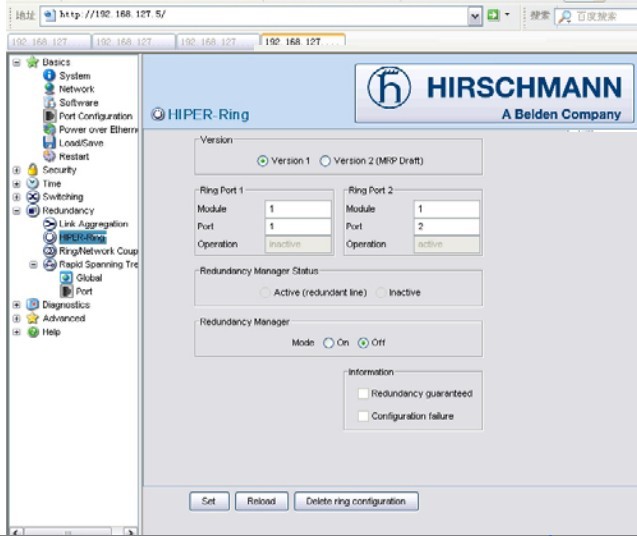Click Delete ring configuration button
Image resolution: width=637 pixels, height=536 pixels.
[x=356, y=501]
